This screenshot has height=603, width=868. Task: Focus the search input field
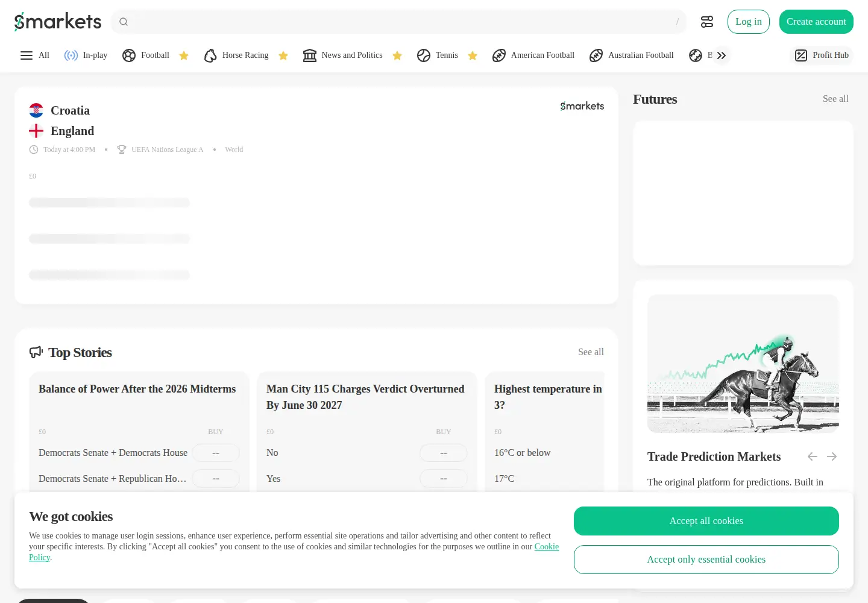(399, 22)
